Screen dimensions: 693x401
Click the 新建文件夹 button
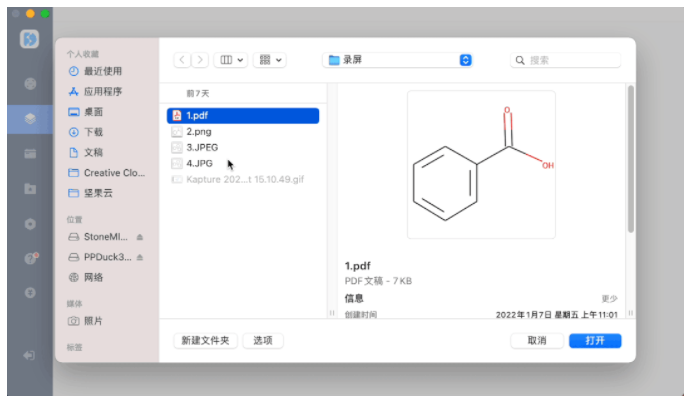206,341
